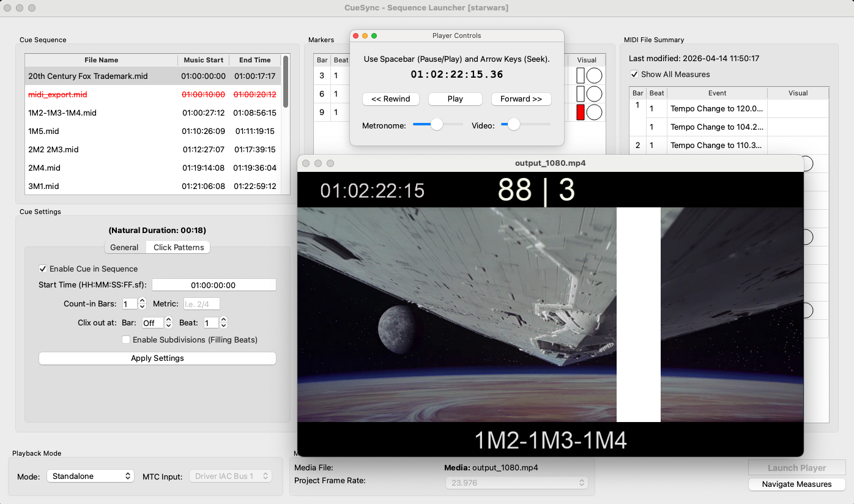Click the Navigate Measures button
The height and width of the screenshot is (504, 854).
click(x=796, y=484)
